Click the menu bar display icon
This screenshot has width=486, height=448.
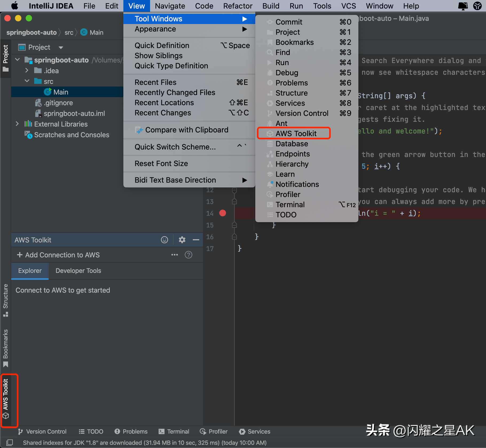click(x=463, y=6)
